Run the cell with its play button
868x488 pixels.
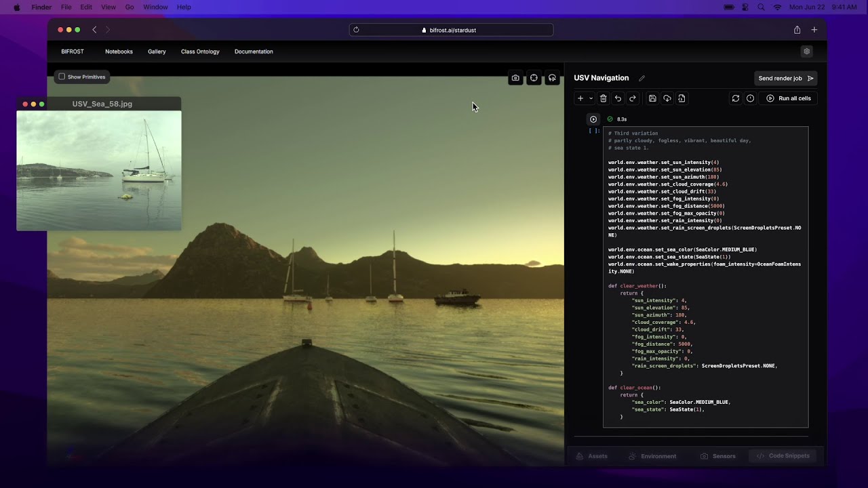point(593,119)
